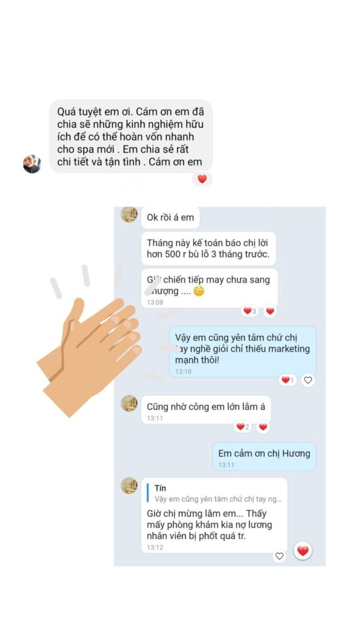Tap the red heart count 1 under the marketing message
The image size is (362, 644).
pyautogui.click(x=288, y=380)
